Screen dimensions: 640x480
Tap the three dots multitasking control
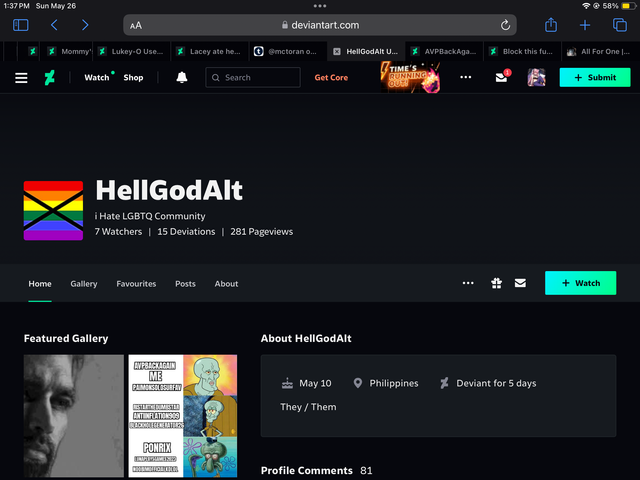(320, 6)
